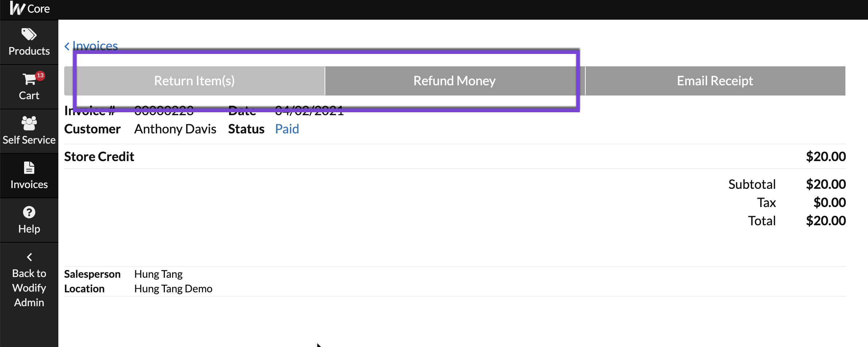Open the Cart shopping cart icon
This screenshot has height=347, width=868.
[x=29, y=79]
